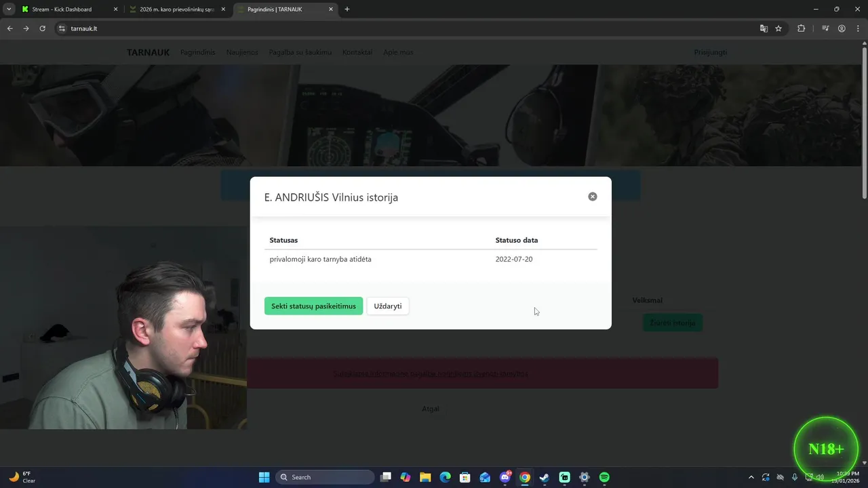The image size is (868, 488).
Task: Open a new browser tab
Action: point(347,9)
